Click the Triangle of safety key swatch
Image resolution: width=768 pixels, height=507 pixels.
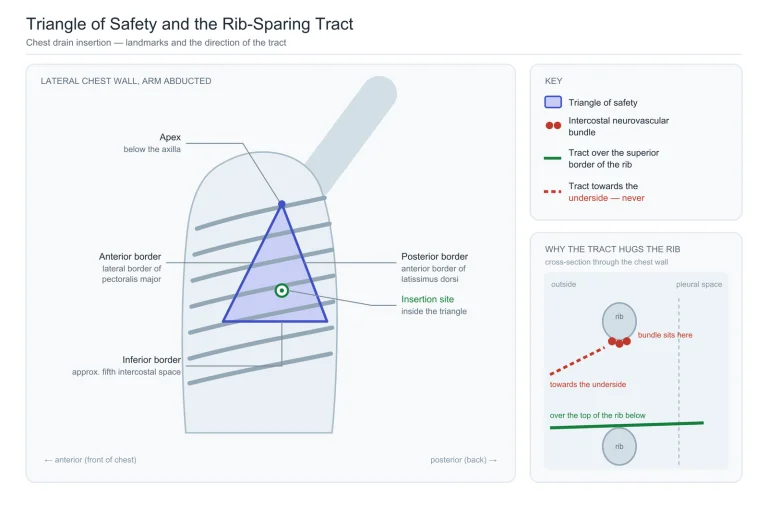[x=553, y=102]
